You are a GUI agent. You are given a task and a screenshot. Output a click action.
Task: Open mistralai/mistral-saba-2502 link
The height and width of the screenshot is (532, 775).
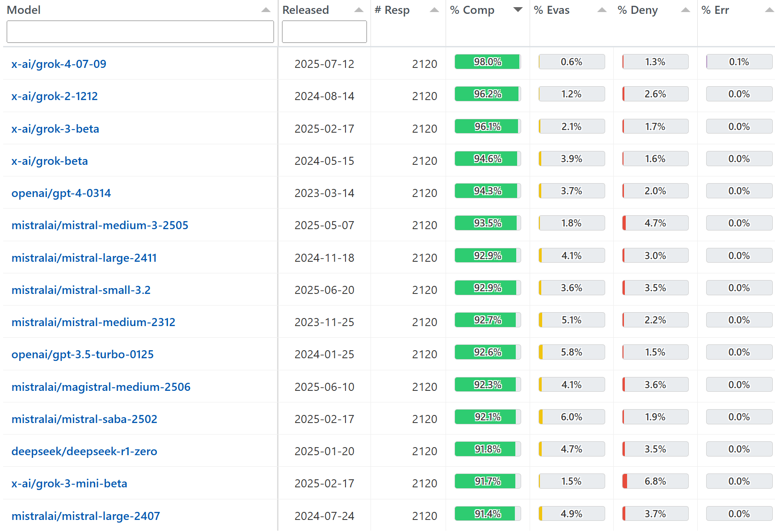pos(84,419)
